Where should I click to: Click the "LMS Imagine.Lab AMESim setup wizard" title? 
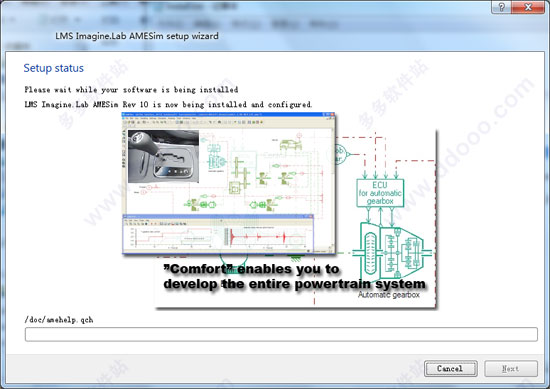pyautogui.click(x=137, y=36)
